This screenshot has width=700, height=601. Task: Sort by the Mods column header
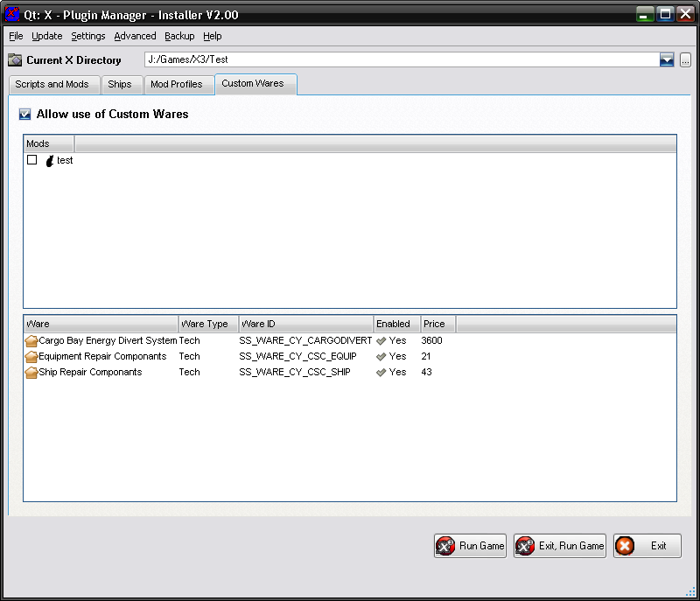[49, 143]
